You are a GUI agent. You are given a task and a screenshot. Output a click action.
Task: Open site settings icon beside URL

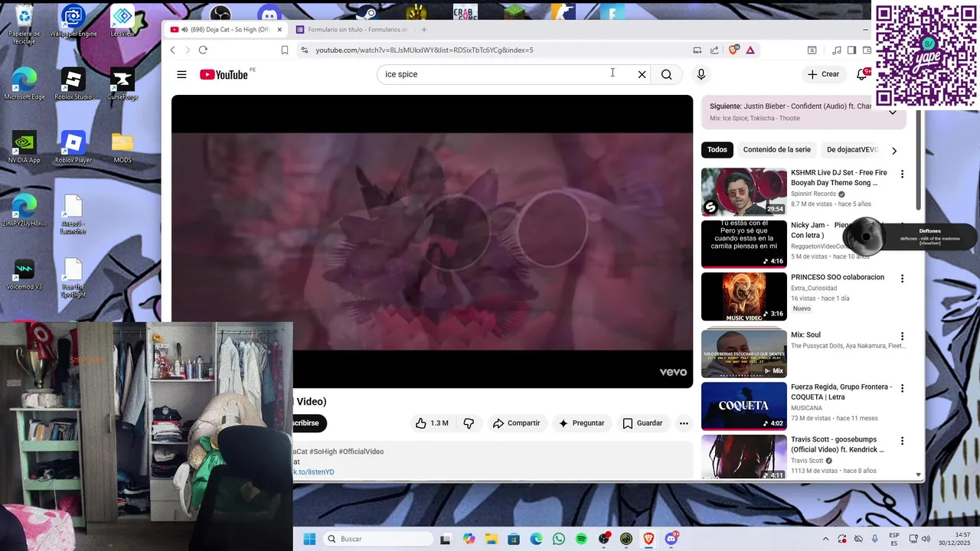[304, 50]
